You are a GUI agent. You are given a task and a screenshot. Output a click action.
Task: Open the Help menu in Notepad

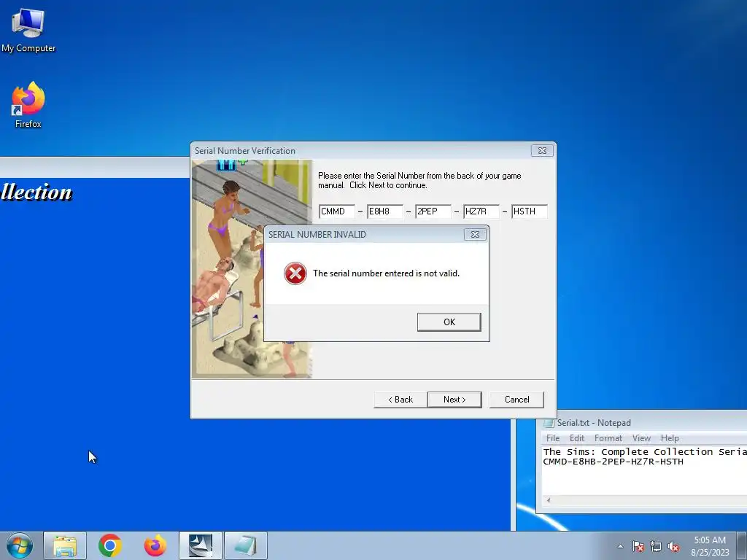[670, 438]
